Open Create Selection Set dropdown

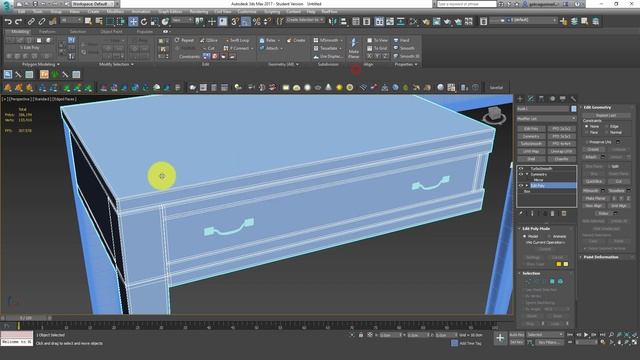(x=305, y=20)
